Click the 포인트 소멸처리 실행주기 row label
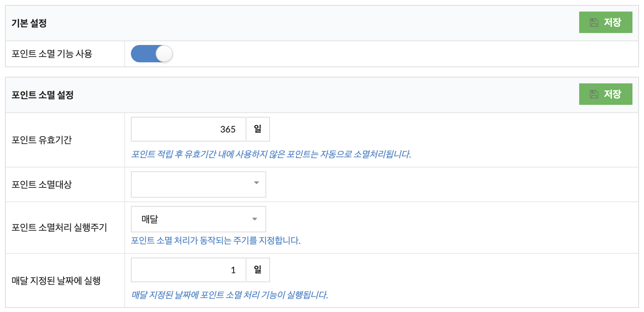The height and width of the screenshot is (312, 644). pyautogui.click(x=59, y=227)
